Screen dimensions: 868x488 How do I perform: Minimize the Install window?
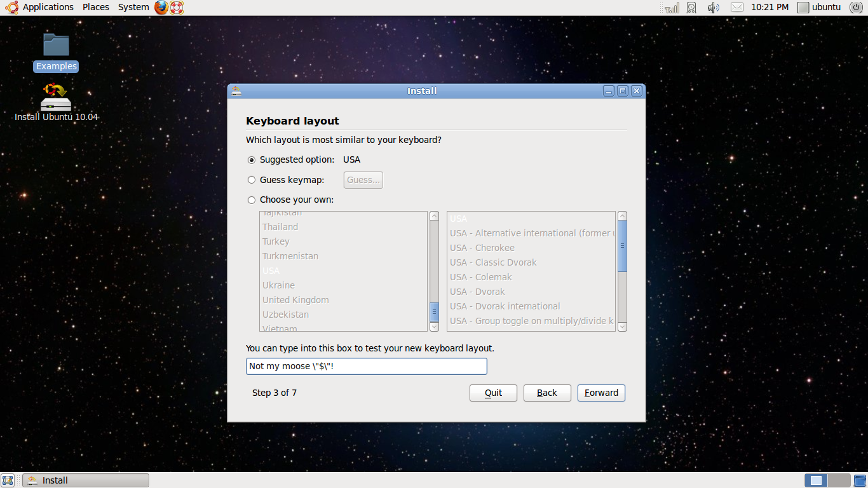[609, 91]
